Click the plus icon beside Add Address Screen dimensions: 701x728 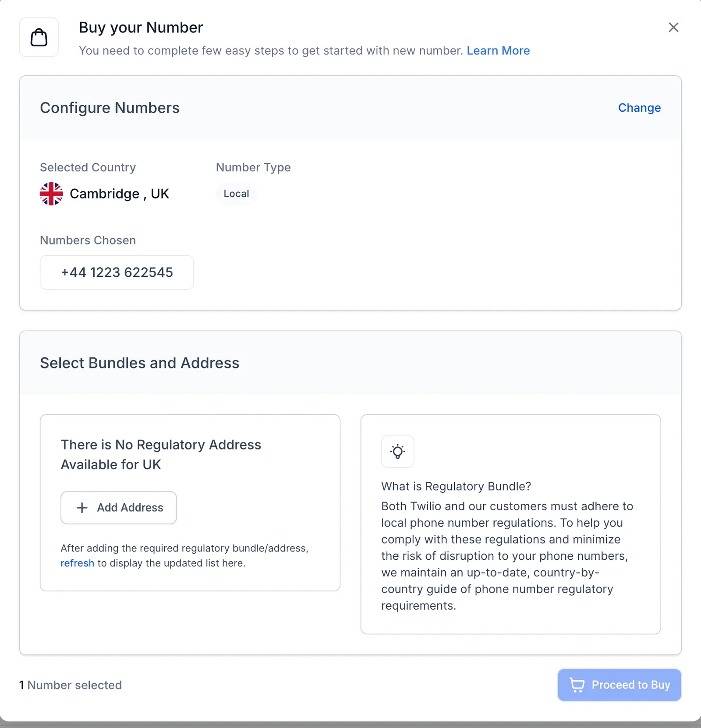coord(82,508)
